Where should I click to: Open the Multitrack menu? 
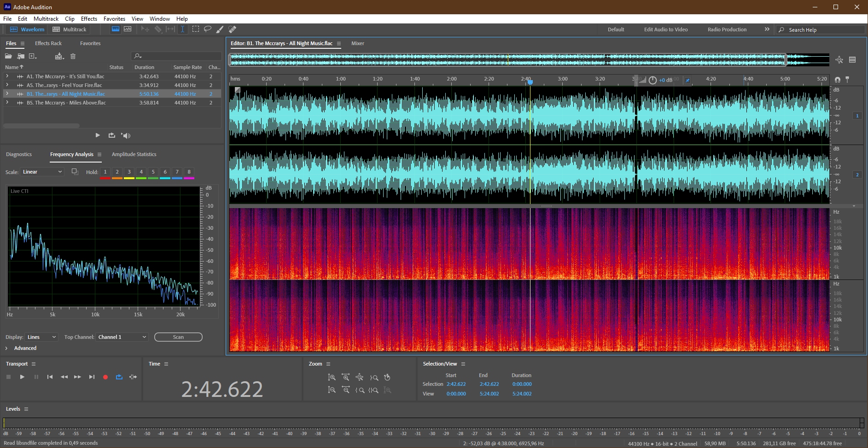point(46,19)
